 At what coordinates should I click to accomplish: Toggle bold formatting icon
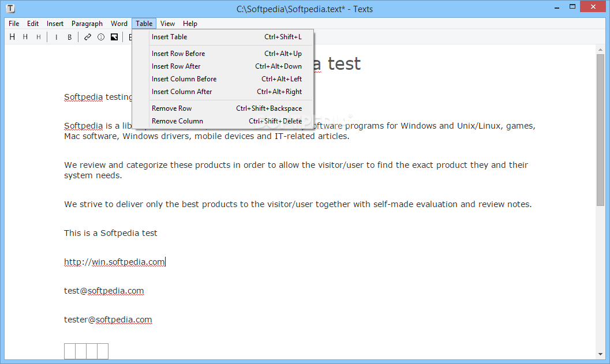pos(70,37)
